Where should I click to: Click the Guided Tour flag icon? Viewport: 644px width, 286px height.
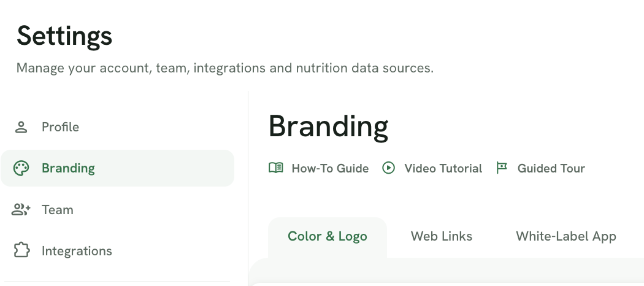(502, 168)
